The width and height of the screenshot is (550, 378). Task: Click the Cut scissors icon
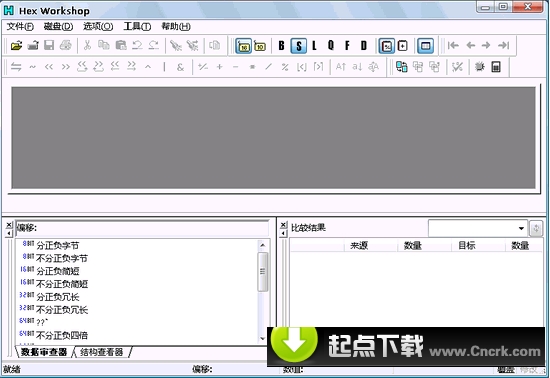pos(87,46)
